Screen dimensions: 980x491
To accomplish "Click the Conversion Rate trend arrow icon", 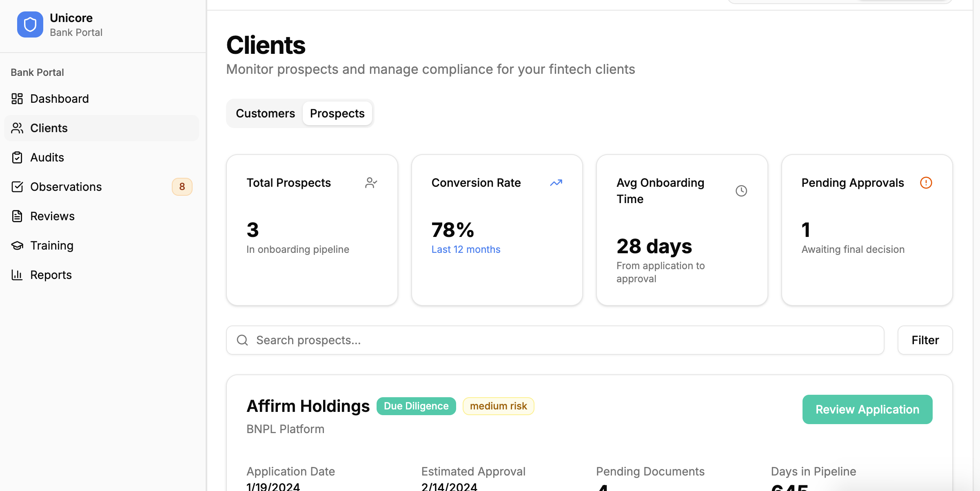I will click(x=556, y=183).
